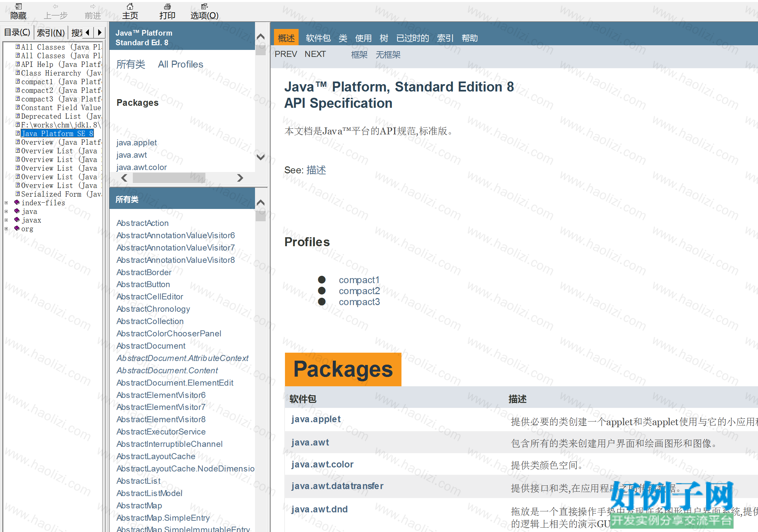The height and width of the screenshot is (532, 758).
Task: Expand the java tree node
Action: tap(6, 211)
